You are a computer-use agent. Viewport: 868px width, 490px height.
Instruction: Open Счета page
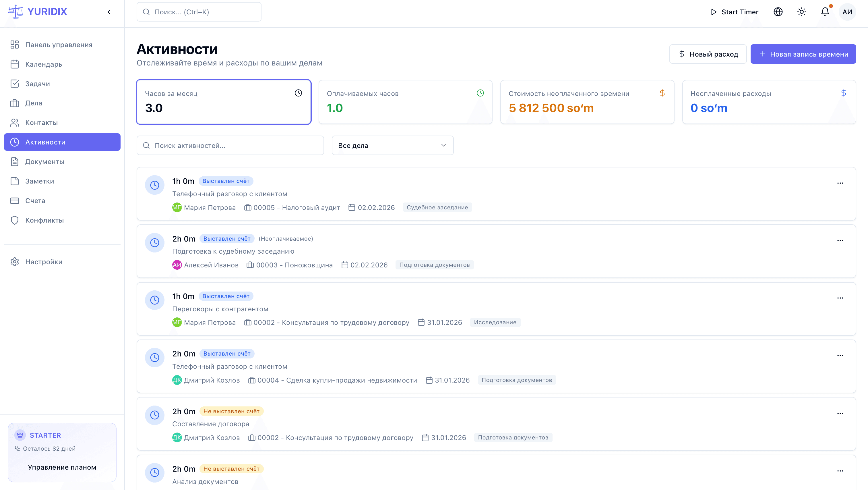(x=62, y=201)
